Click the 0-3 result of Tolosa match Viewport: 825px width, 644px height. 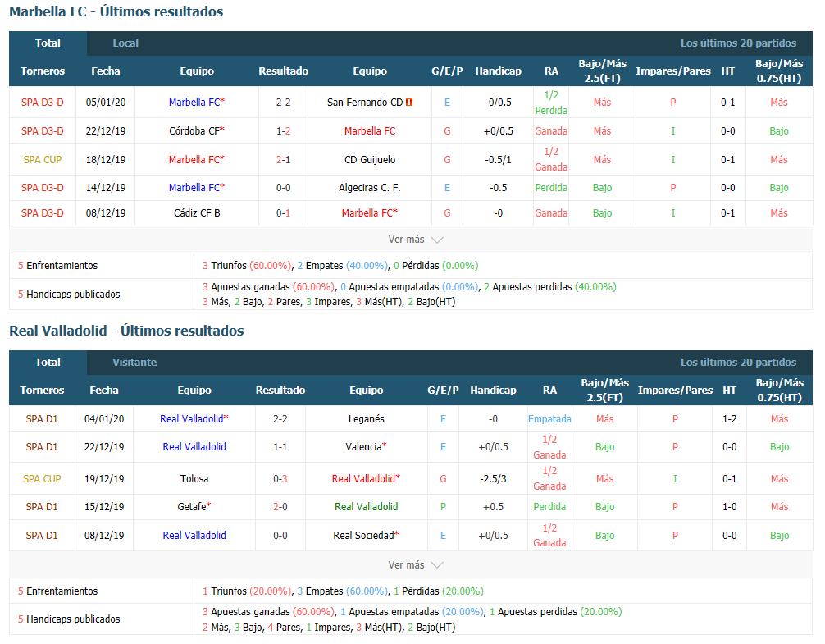coord(280,479)
